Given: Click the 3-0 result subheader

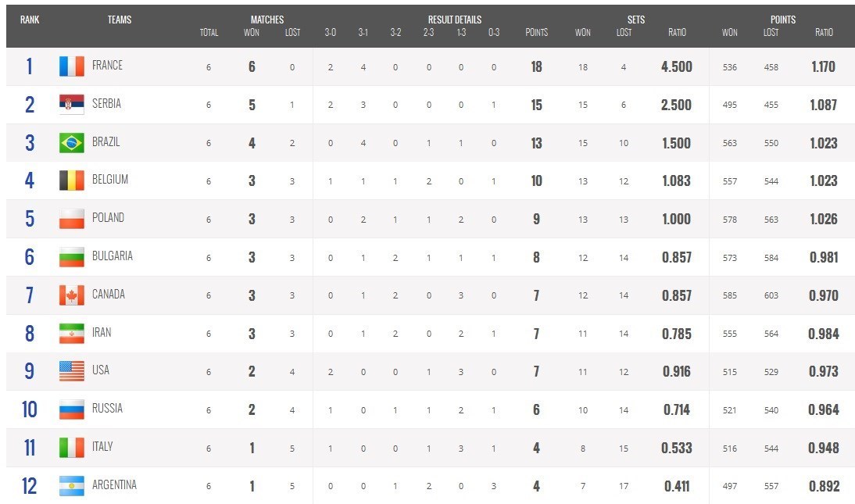Looking at the screenshot, I should click(x=331, y=33).
